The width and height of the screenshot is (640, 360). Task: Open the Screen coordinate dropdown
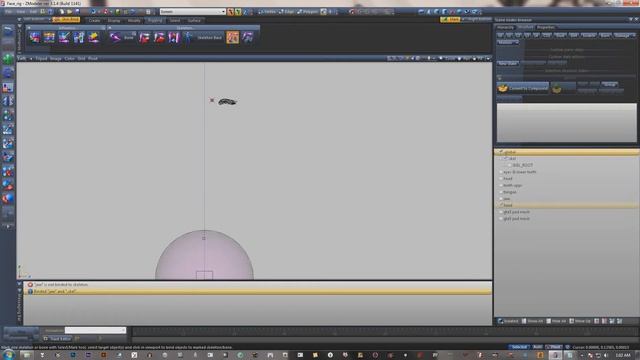point(193,12)
